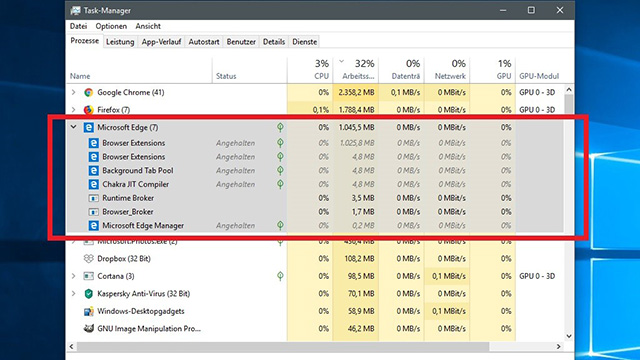Image resolution: width=640 pixels, height=360 pixels.
Task: Click the Microsoft Edge Manager icon
Action: 93,226
